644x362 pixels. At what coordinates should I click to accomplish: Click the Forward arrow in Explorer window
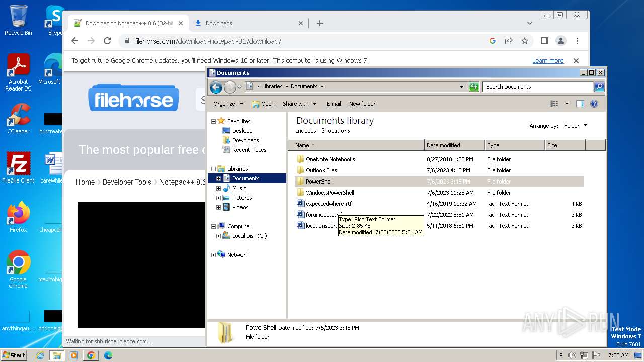230,87
